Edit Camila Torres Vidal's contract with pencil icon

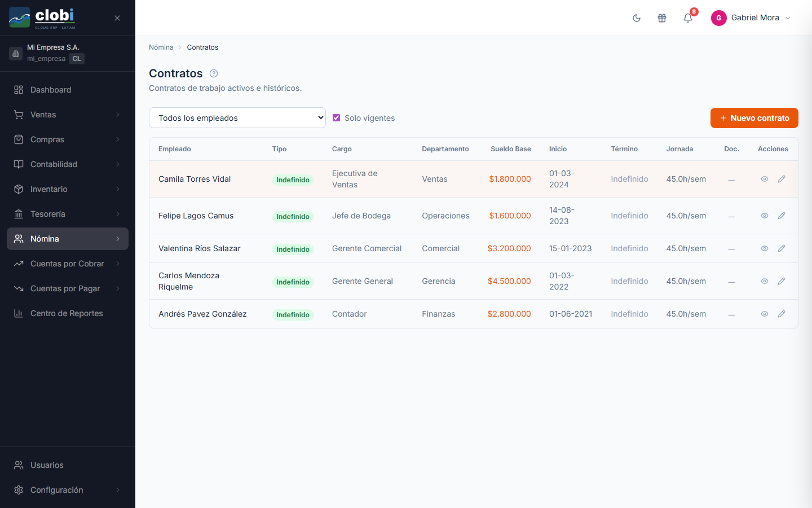782,179
